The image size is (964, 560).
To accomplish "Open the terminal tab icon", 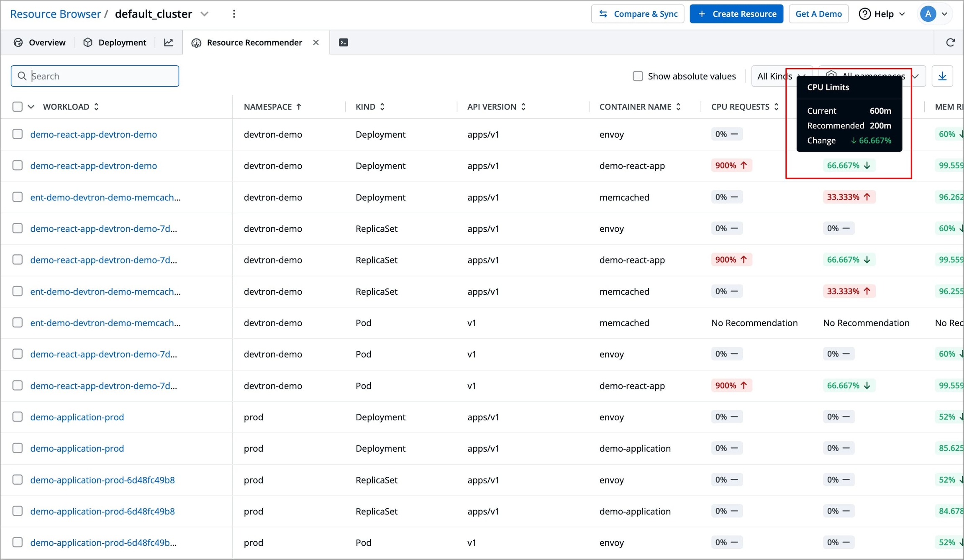I will (344, 42).
